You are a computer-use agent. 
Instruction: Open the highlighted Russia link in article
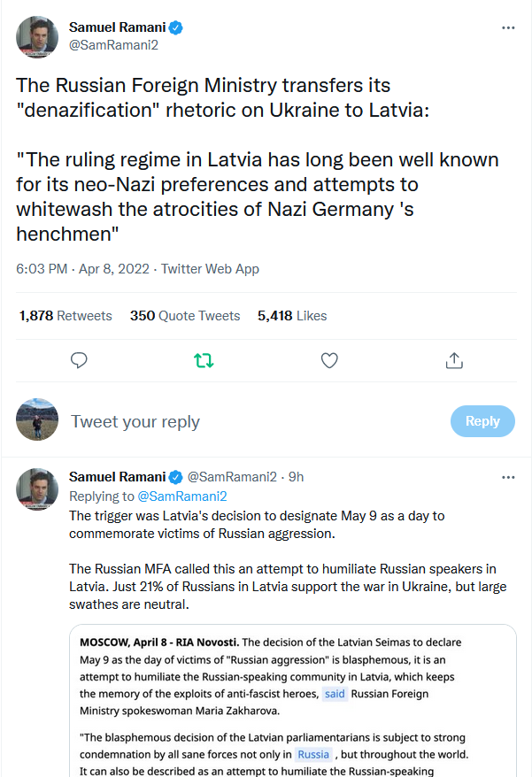313,754
